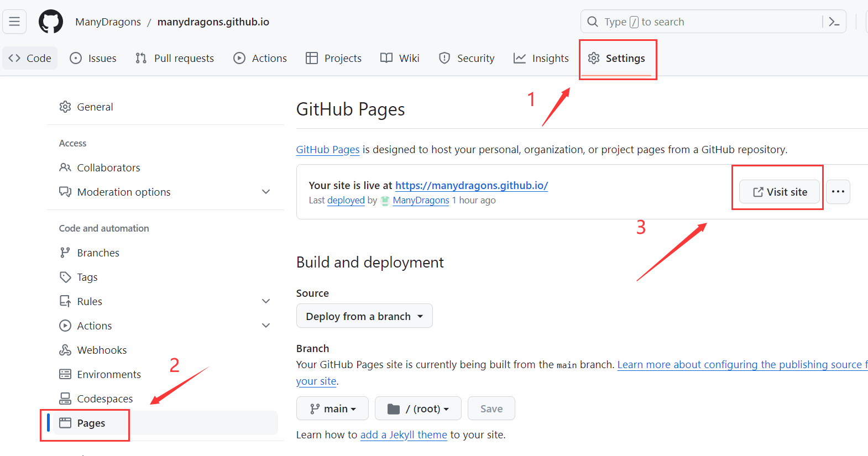Image resolution: width=868 pixels, height=456 pixels.
Task: Click the sidebar Actions play icon
Action: pyautogui.click(x=65, y=326)
